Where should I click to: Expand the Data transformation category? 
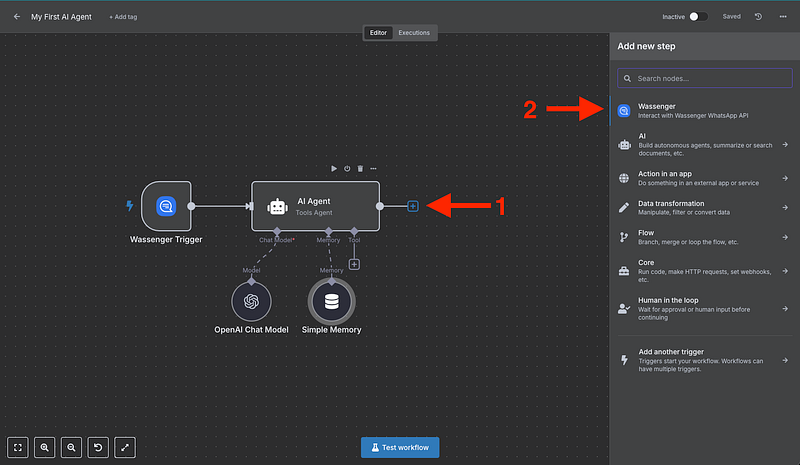click(x=704, y=208)
